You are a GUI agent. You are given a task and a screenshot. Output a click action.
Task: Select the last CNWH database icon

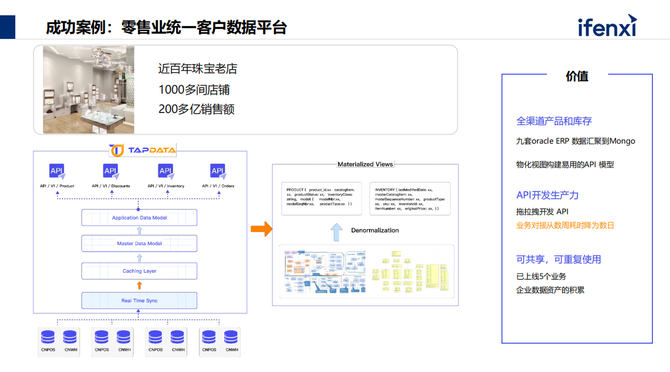(x=231, y=338)
